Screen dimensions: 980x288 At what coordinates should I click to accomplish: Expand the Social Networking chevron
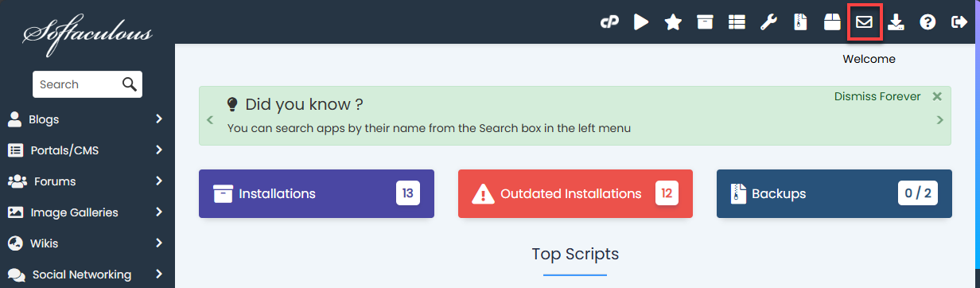pyautogui.click(x=159, y=274)
